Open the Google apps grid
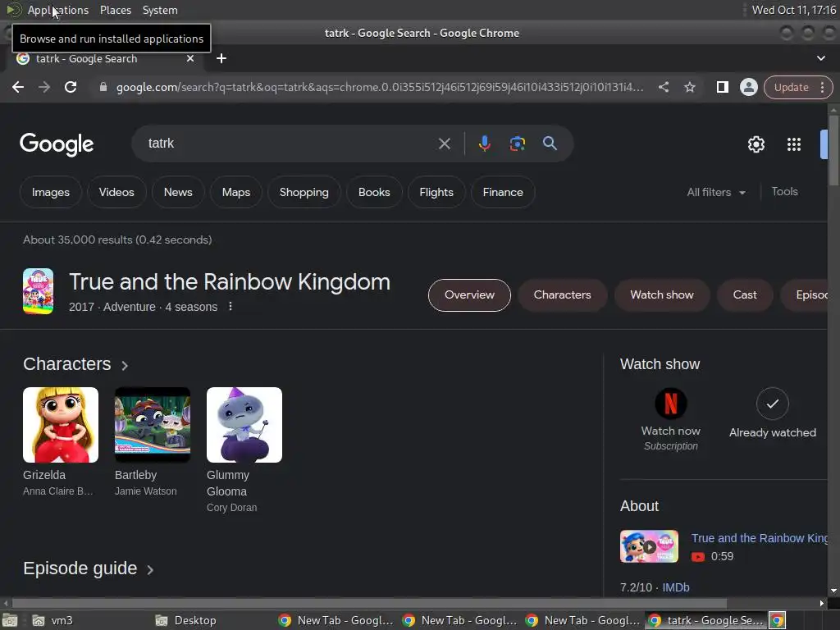The height and width of the screenshot is (630, 840). coord(794,144)
